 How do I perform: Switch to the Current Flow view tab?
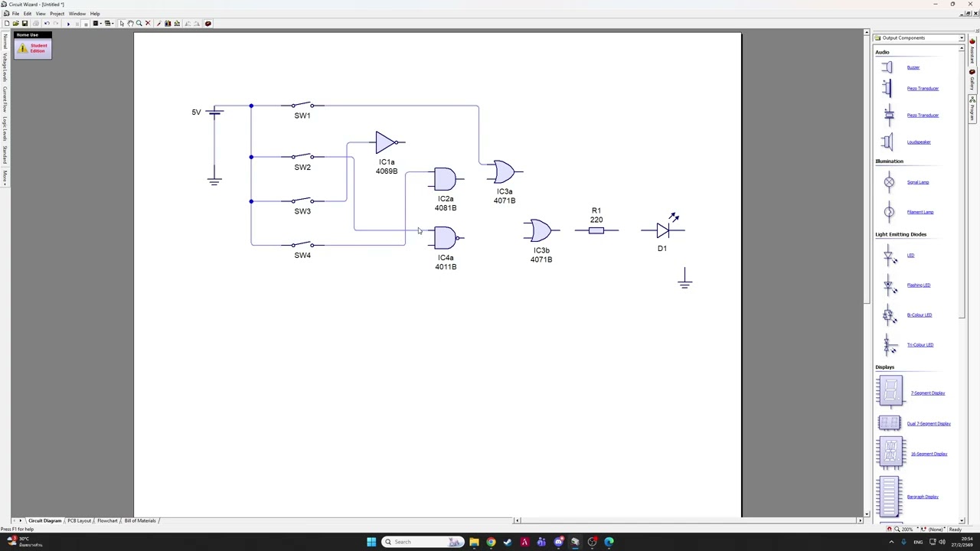click(x=5, y=99)
